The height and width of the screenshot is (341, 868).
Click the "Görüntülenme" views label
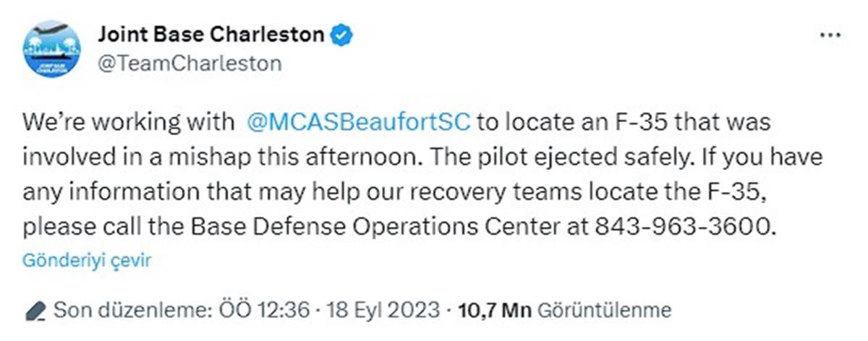[605, 311]
